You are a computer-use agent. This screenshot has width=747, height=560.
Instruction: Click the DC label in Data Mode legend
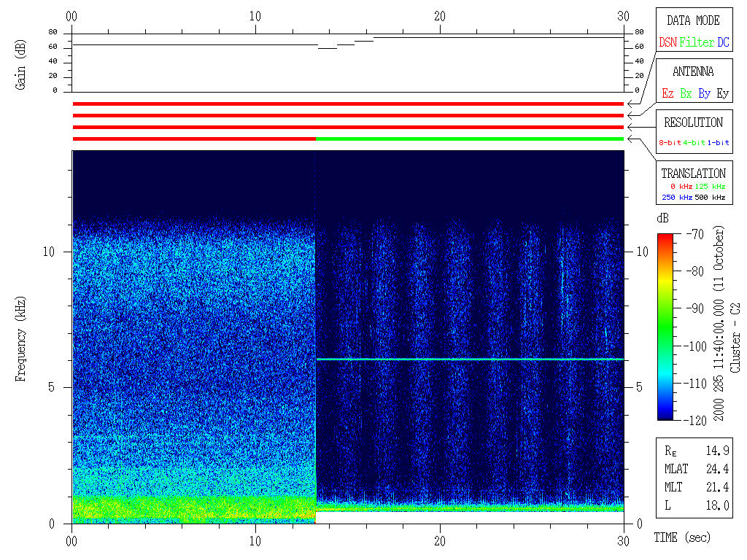coord(723,43)
